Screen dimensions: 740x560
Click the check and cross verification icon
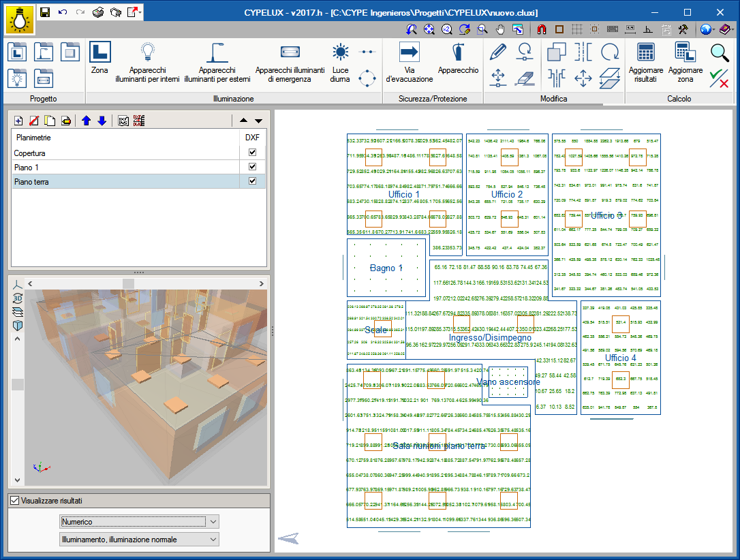719,78
